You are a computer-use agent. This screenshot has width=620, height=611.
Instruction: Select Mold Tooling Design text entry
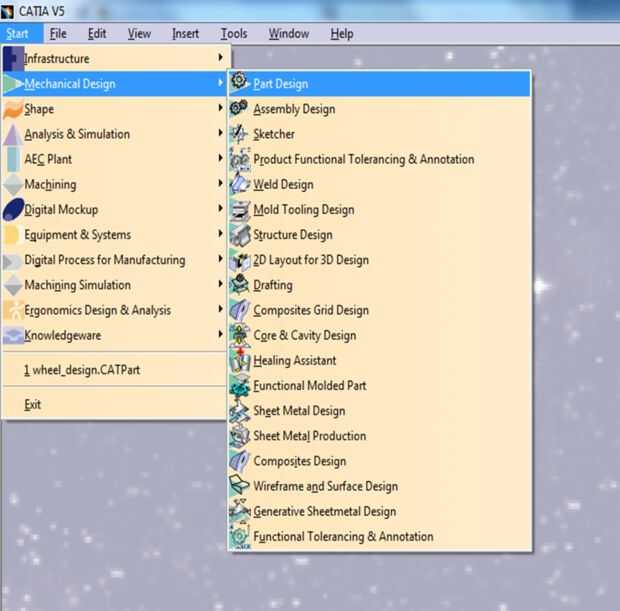pos(304,210)
